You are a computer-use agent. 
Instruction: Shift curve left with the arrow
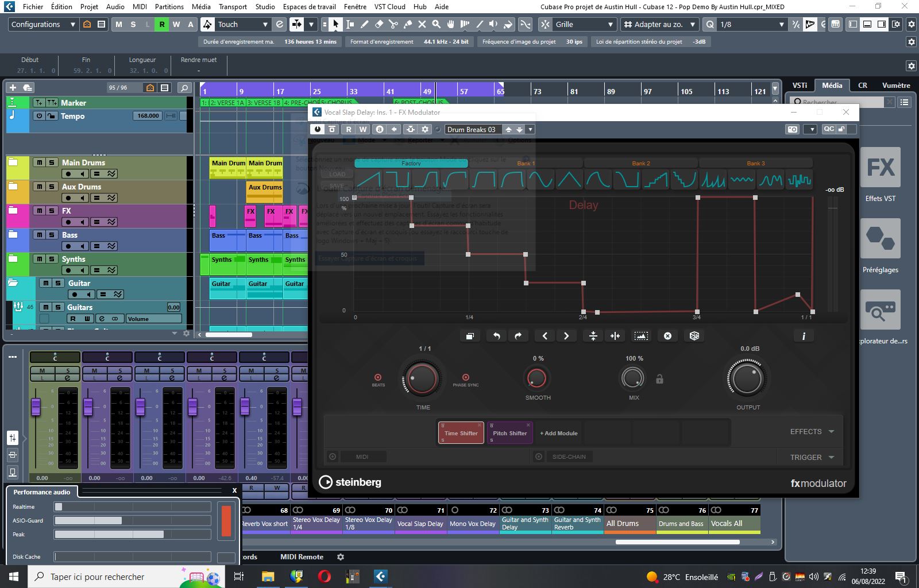tap(545, 336)
